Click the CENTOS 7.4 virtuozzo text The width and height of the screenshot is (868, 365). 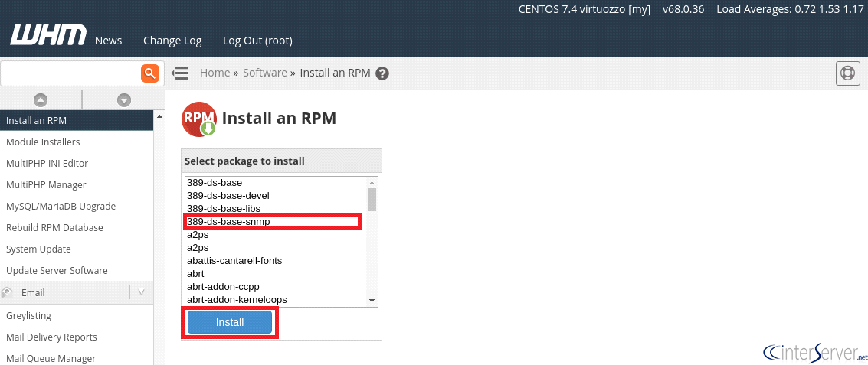point(585,9)
